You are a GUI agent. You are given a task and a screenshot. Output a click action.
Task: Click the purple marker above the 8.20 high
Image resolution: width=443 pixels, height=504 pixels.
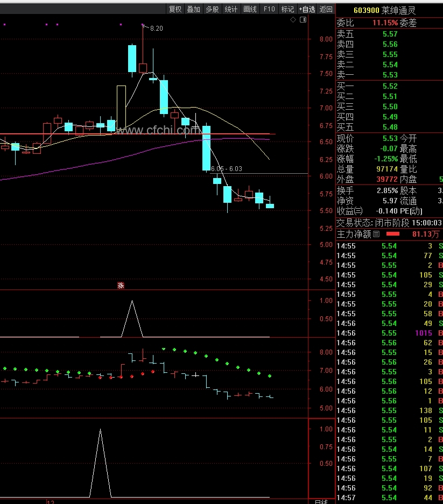143,24
